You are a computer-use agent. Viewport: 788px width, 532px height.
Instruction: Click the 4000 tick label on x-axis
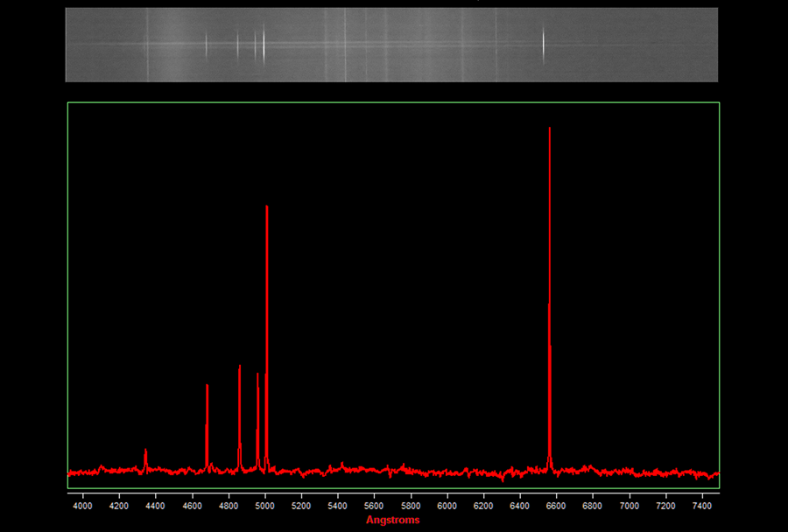[82, 506]
